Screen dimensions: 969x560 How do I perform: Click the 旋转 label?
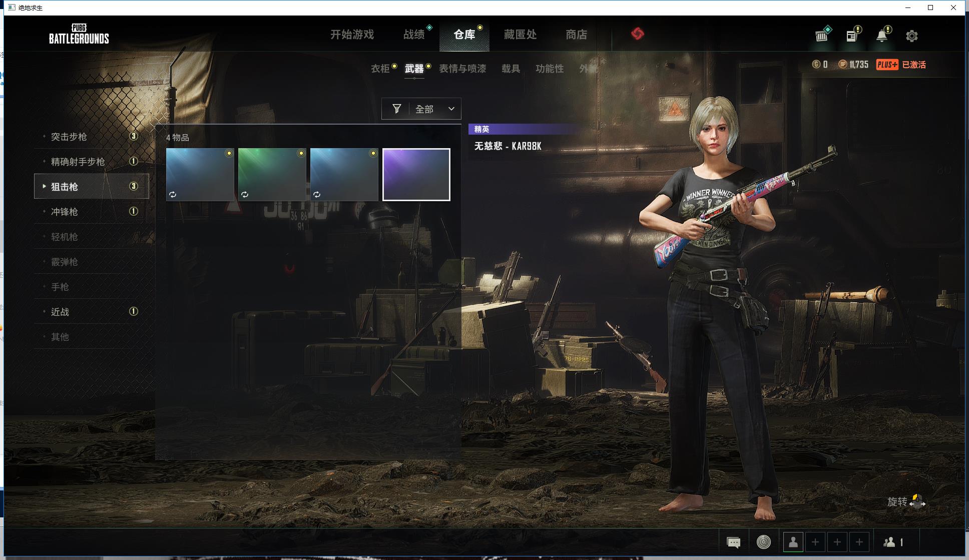(x=897, y=501)
